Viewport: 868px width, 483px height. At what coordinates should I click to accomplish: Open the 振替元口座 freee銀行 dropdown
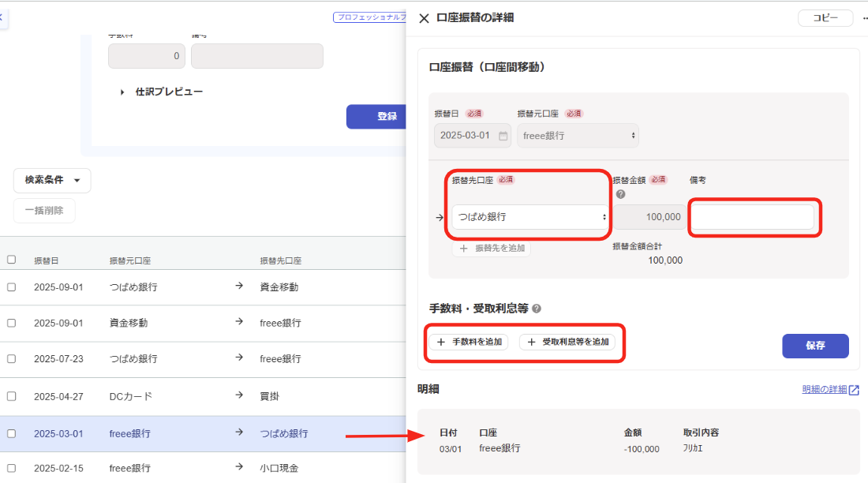pyautogui.click(x=578, y=136)
